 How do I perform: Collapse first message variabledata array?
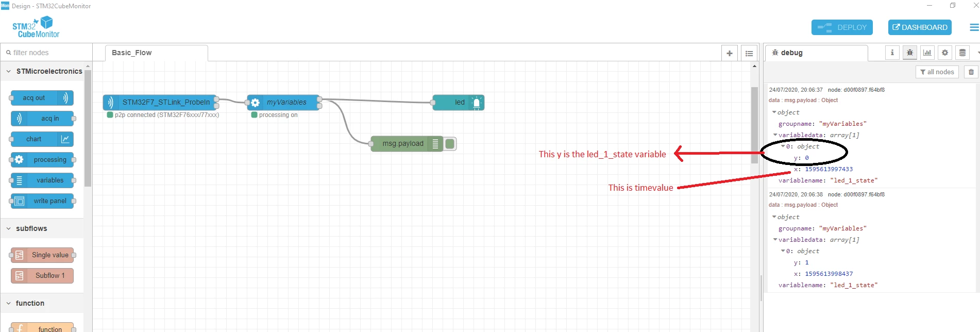[775, 135]
